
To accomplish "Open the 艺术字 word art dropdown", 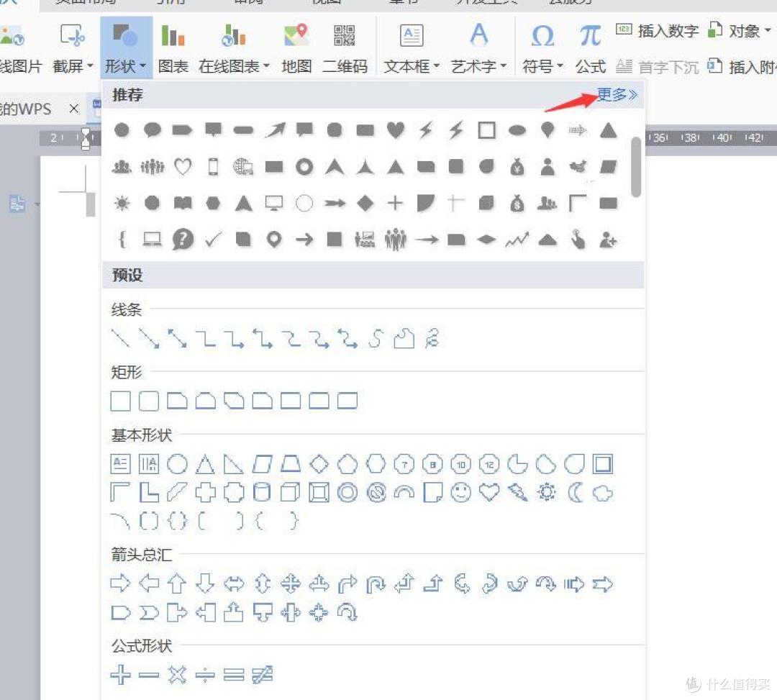I will (478, 48).
